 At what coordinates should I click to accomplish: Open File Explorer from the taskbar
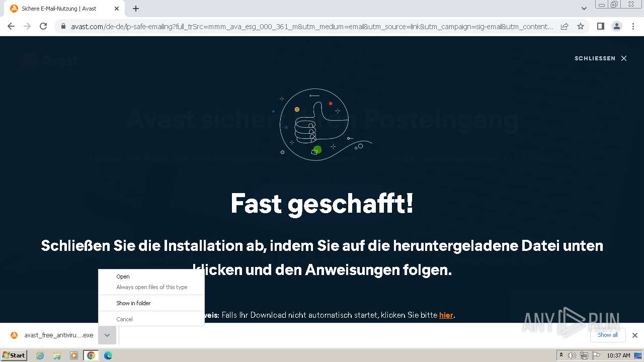click(x=57, y=355)
